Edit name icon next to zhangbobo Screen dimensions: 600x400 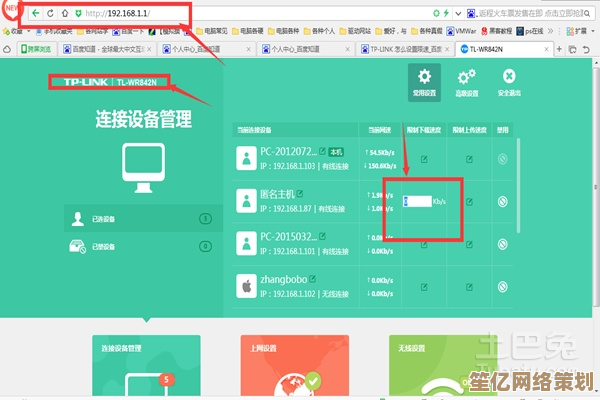(312, 277)
